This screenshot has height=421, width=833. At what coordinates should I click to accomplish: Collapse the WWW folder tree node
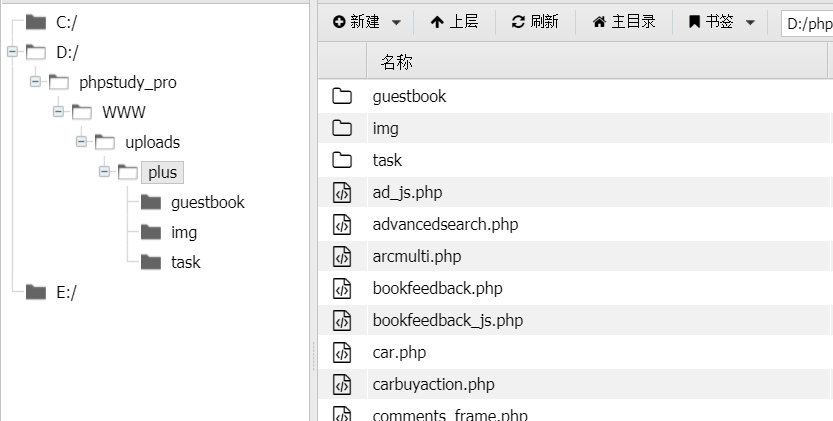pos(58,112)
